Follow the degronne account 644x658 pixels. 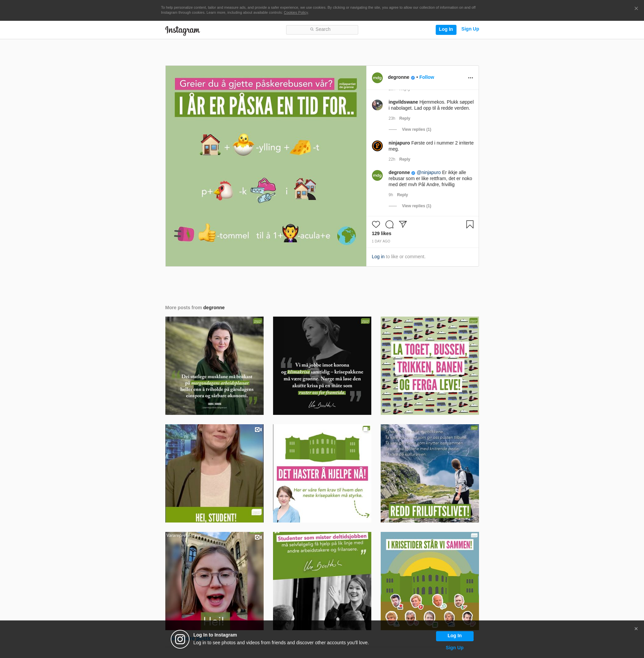point(427,77)
